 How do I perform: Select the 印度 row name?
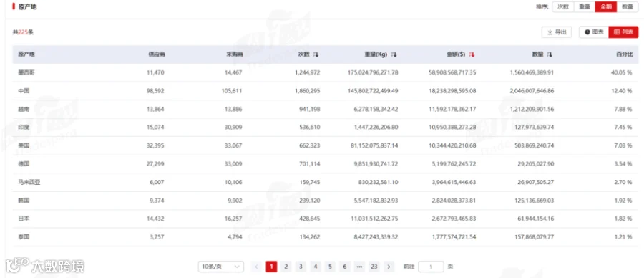coord(24,128)
